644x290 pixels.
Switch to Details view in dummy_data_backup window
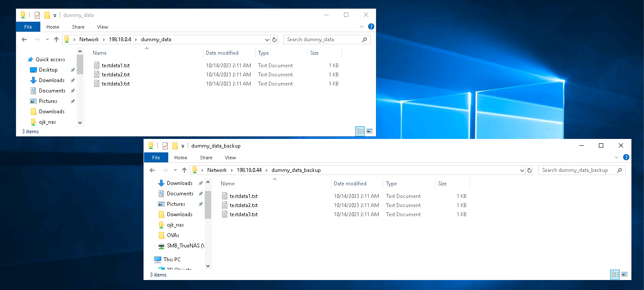pyautogui.click(x=615, y=274)
